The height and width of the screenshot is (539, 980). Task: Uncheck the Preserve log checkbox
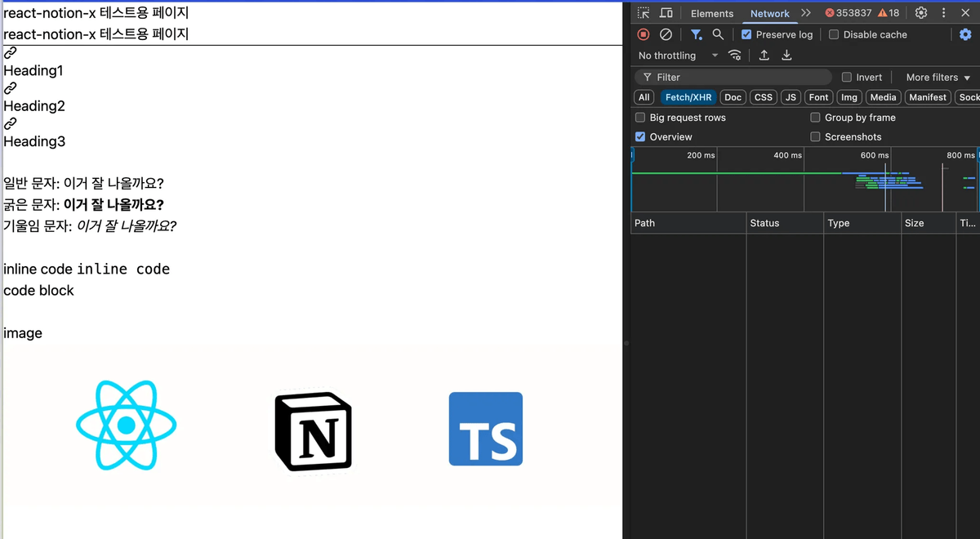[x=746, y=34]
